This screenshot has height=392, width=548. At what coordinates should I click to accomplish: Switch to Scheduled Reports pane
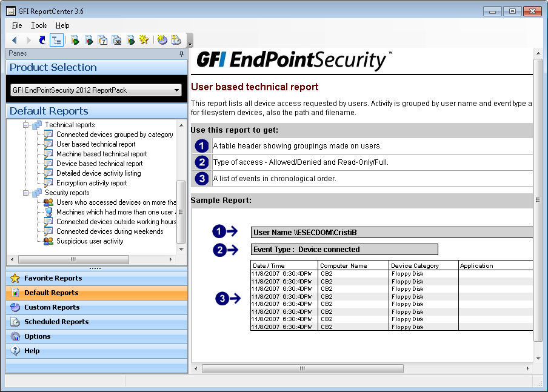56,322
